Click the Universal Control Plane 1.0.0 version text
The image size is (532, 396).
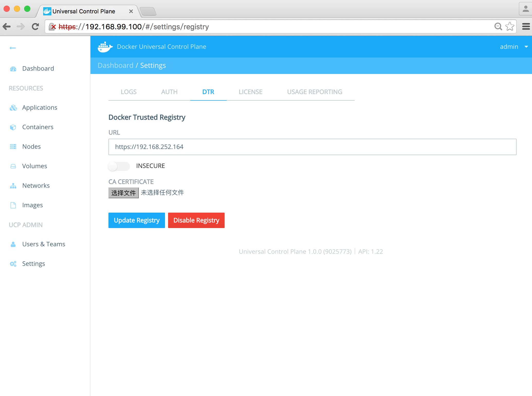[x=295, y=252]
